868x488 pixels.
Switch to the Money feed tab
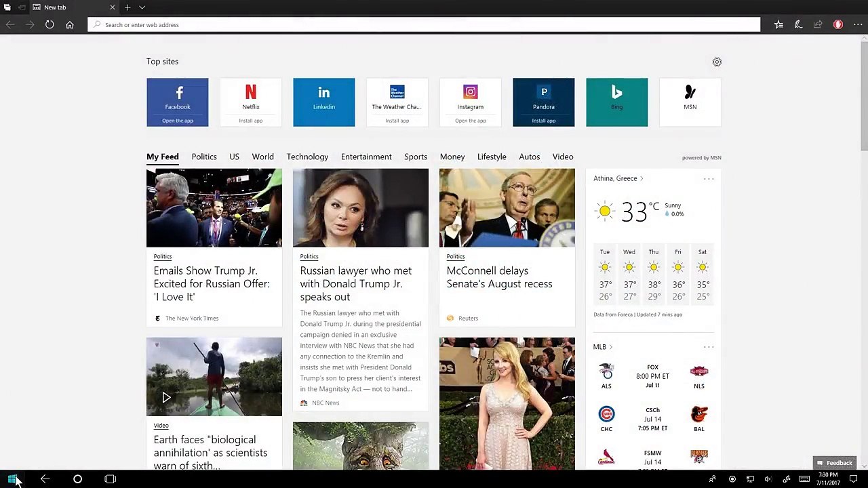pos(452,157)
